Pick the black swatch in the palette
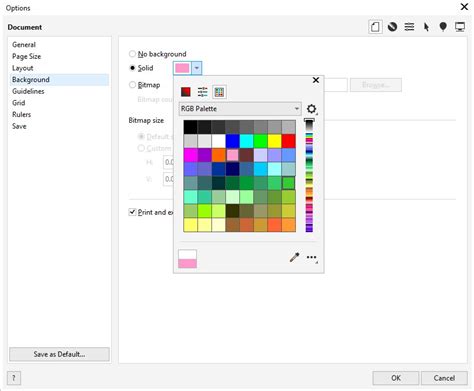 [190, 127]
